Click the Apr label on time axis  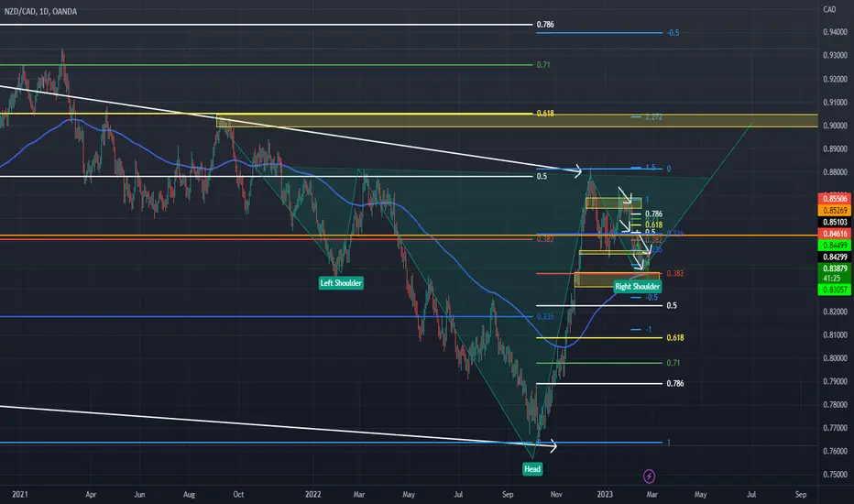click(x=91, y=494)
